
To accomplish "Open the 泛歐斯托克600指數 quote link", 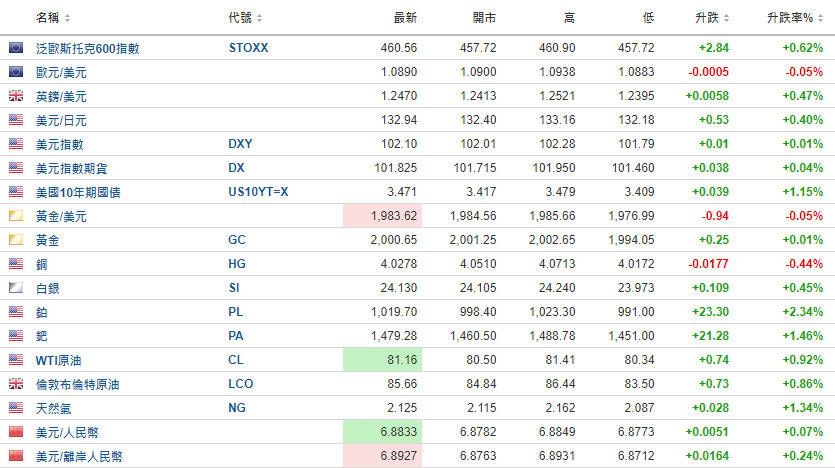I will 87,48.
